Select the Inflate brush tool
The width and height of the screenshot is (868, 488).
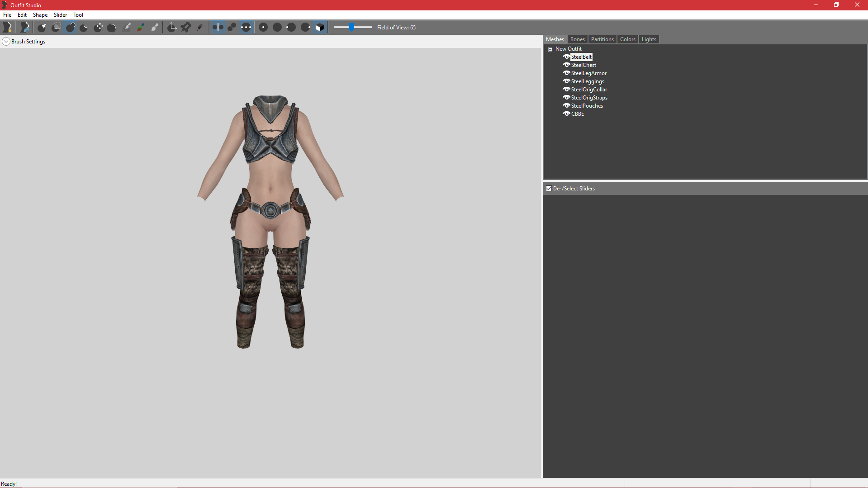(71, 28)
